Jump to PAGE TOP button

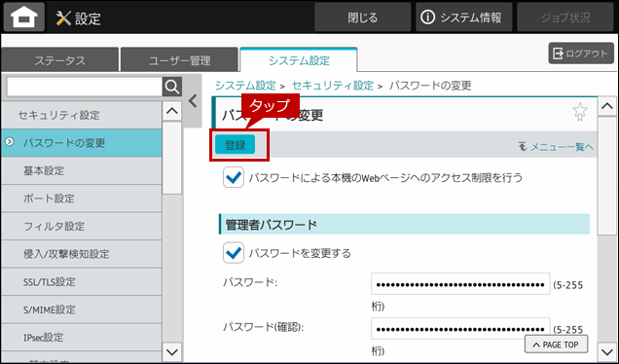click(x=556, y=345)
